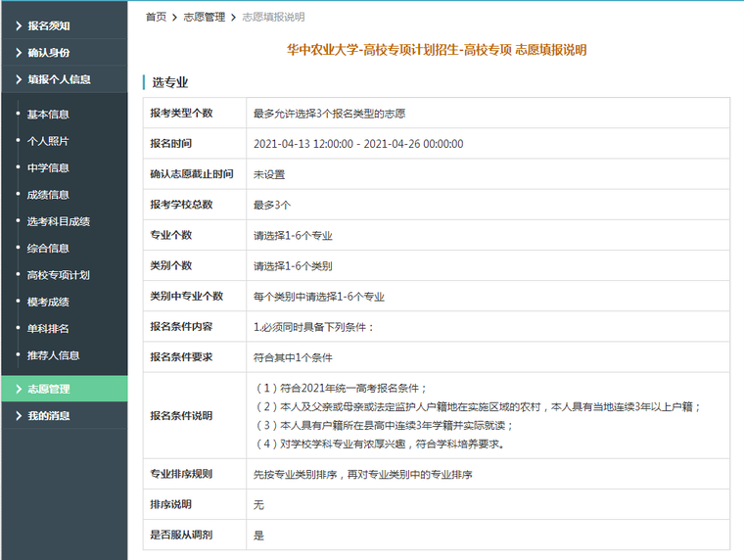This screenshot has height=560, width=744.
Task: Open 中学信息 submenu item
Action: pyautogui.click(x=48, y=168)
